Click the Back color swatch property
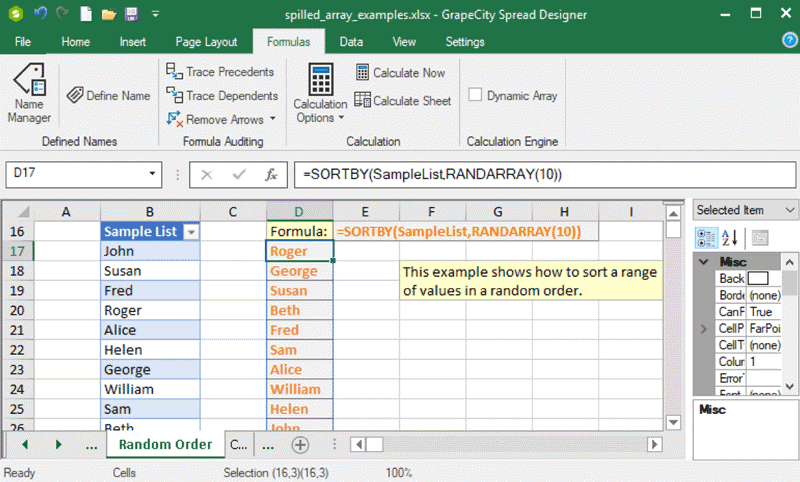800x482 pixels. pos(758,278)
